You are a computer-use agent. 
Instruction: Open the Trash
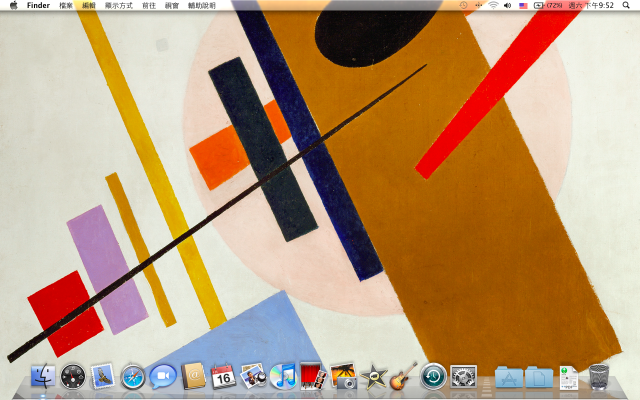coord(599,377)
